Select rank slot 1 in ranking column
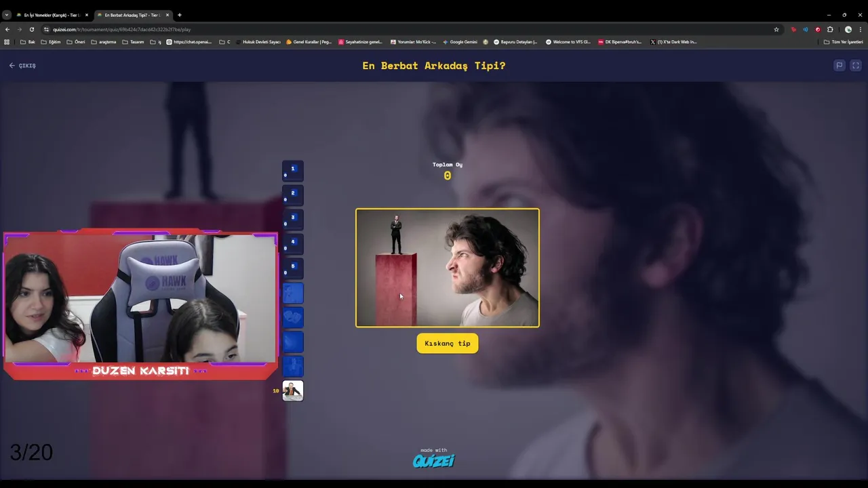 293,171
